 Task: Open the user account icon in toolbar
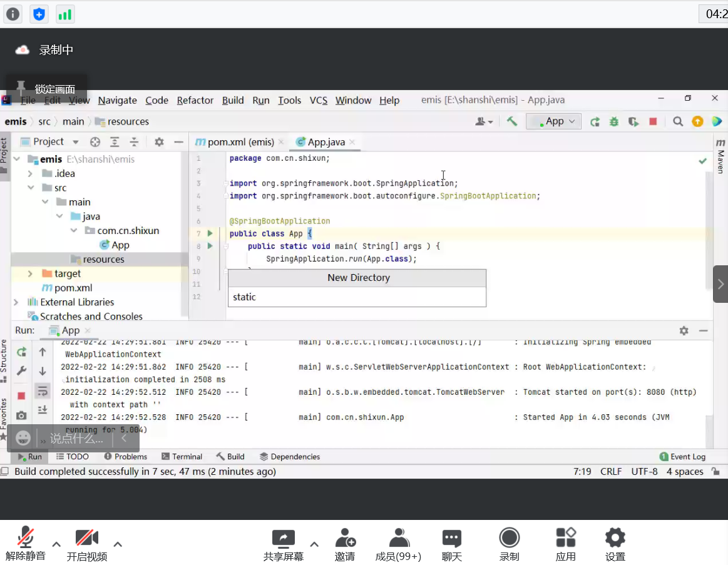click(x=483, y=121)
